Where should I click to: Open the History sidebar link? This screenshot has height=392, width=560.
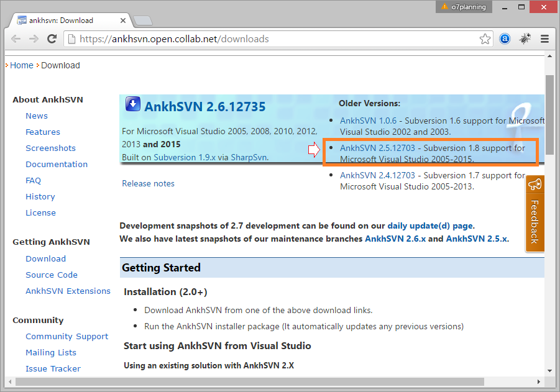[40, 196]
